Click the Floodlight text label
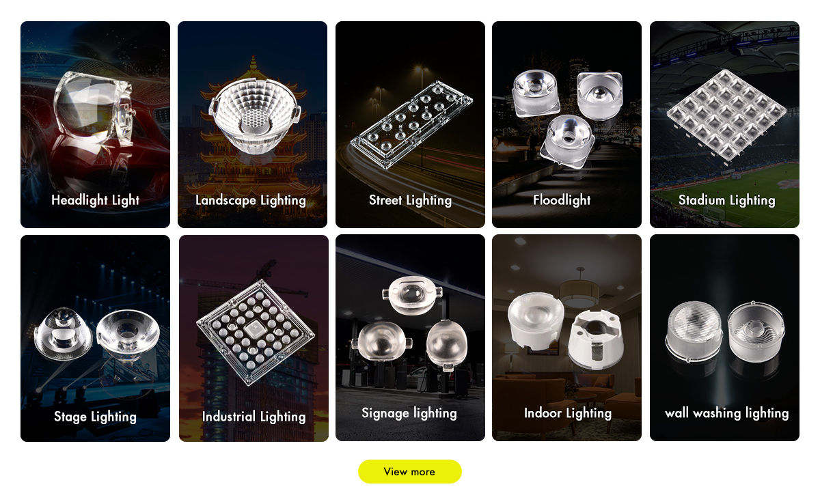Image resolution: width=820 pixels, height=504 pixels. [562, 200]
